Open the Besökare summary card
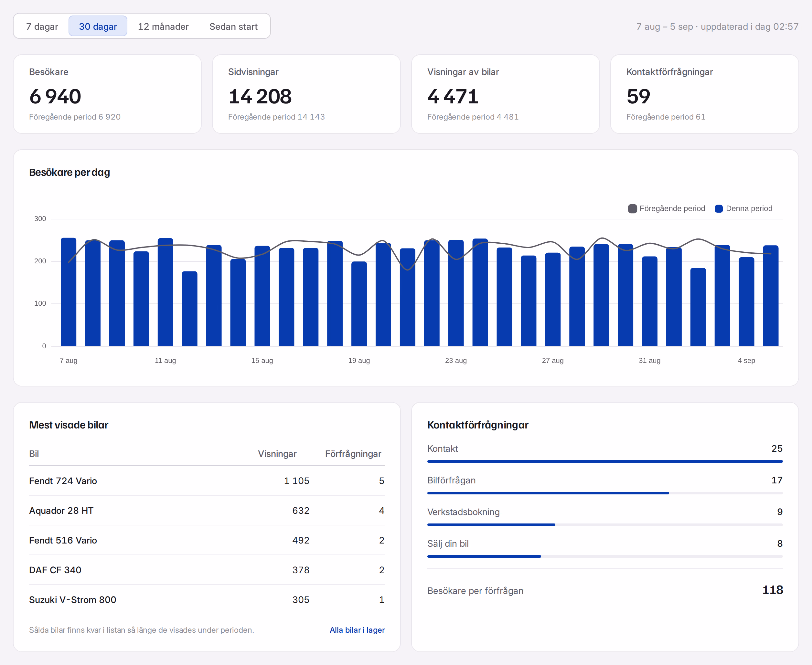This screenshot has width=812, height=665. click(x=107, y=94)
